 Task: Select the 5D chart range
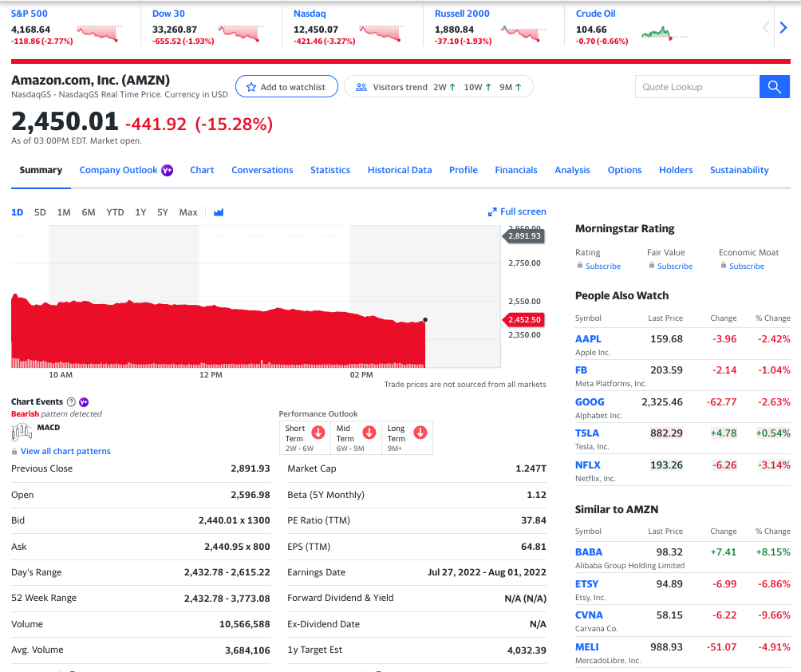coord(40,212)
